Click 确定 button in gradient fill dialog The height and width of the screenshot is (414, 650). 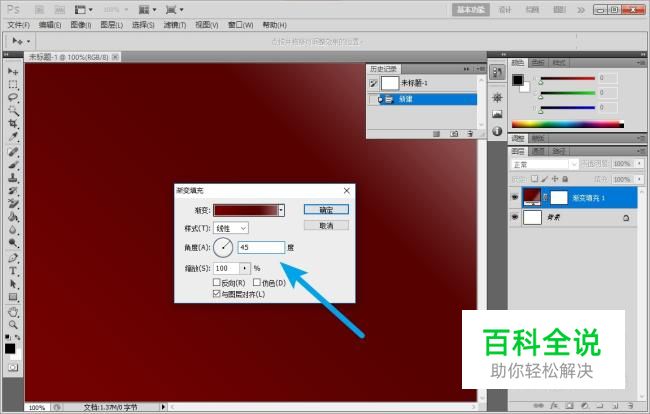(326, 210)
